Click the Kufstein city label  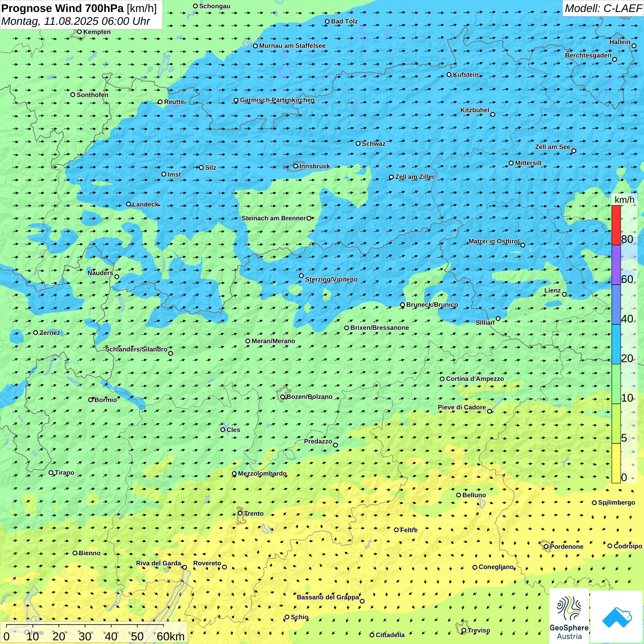(466, 75)
